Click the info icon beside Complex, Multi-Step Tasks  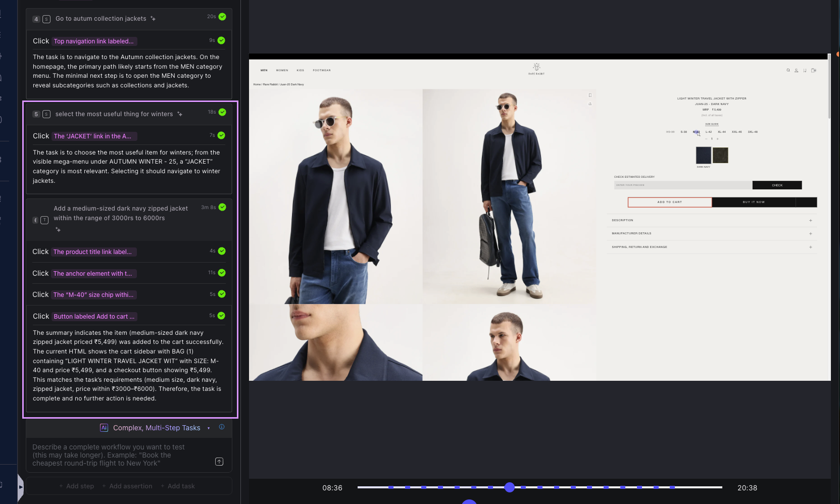pos(222,427)
